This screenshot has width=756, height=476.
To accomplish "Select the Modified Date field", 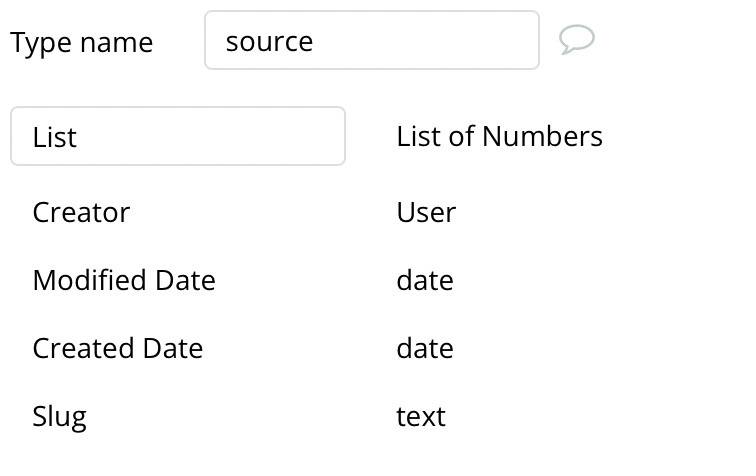I will 124,280.
